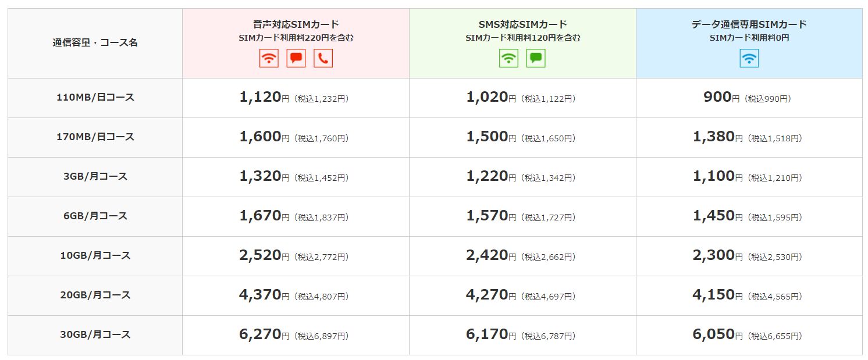Click the 1,120円 voice SIM price
The width and height of the screenshot is (868, 360).
coord(264,98)
